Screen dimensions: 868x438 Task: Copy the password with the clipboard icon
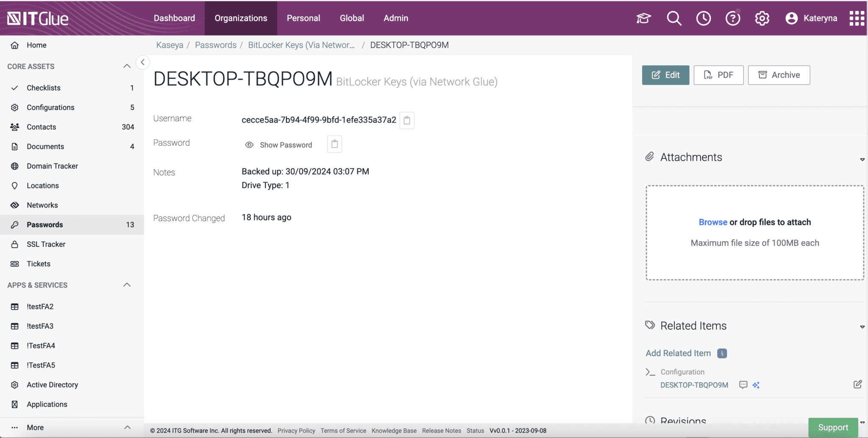334,144
